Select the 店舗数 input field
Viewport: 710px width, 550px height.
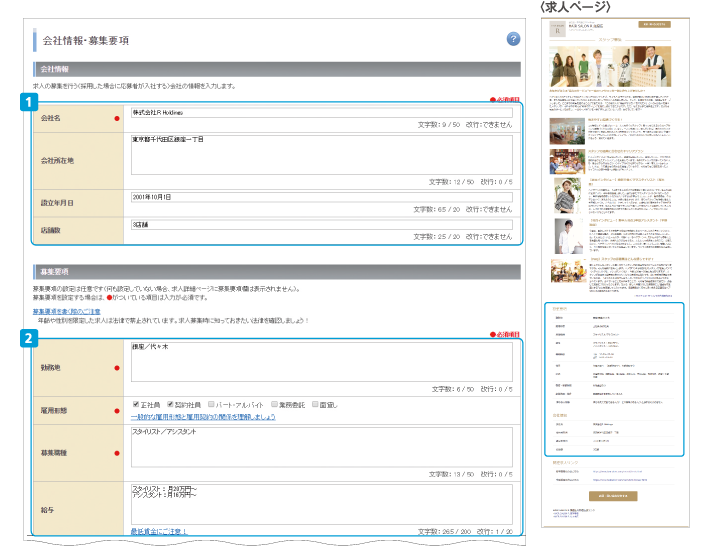320,224
